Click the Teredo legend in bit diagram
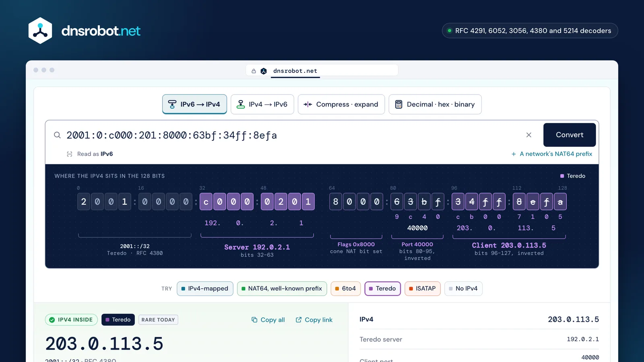The height and width of the screenshot is (362, 644). click(573, 176)
